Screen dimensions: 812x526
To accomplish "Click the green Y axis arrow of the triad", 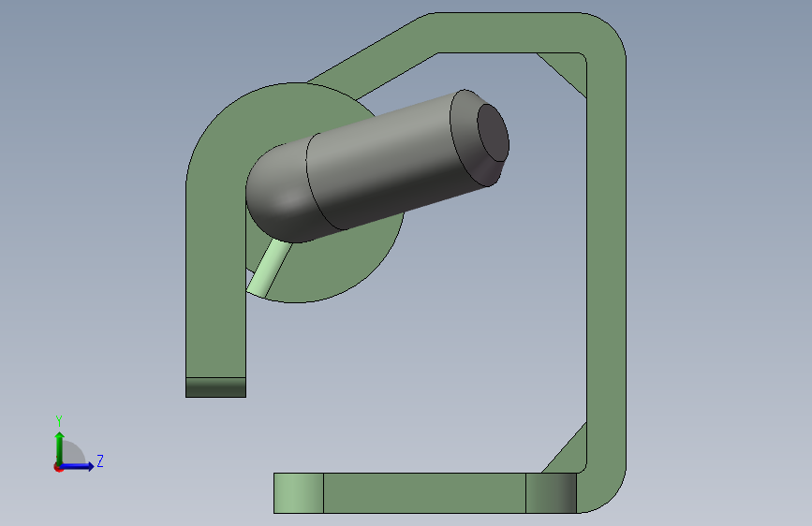I will click(x=60, y=447).
